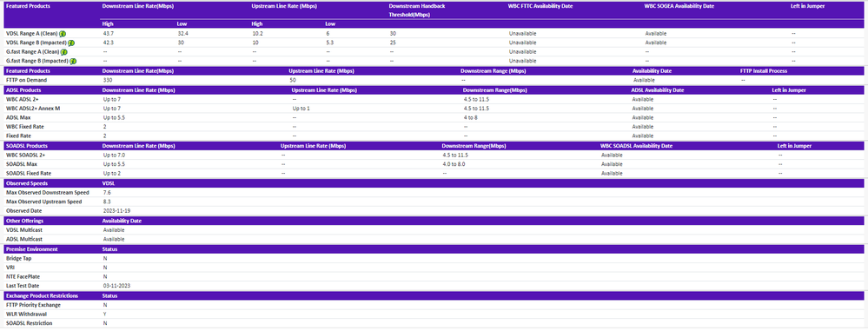Screen dimensions: 868x331
Task: Click Available SOGEA date in VDSL Range B row
Action: 655,43
